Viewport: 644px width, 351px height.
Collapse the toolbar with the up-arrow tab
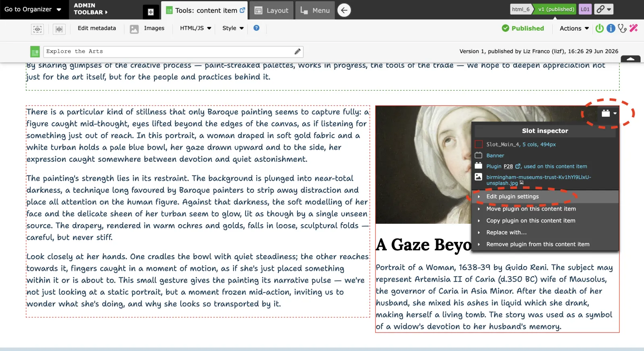631,59
